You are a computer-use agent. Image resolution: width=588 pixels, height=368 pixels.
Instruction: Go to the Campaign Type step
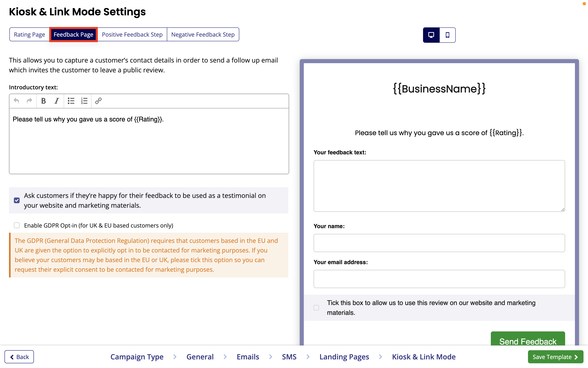point(137,357)
